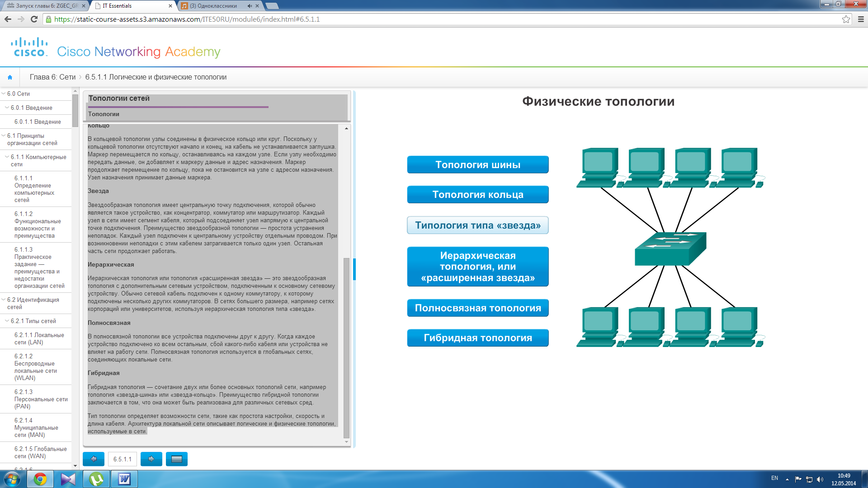Open 6.2.1.2 Беспроводные локальные сети

coord(36,367)
